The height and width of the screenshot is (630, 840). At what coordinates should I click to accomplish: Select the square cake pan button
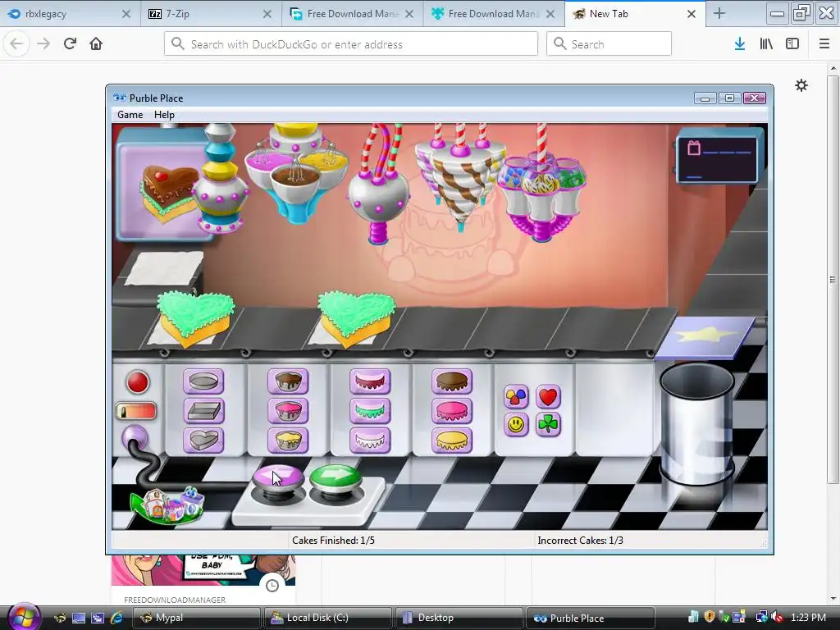coord(203,411)
